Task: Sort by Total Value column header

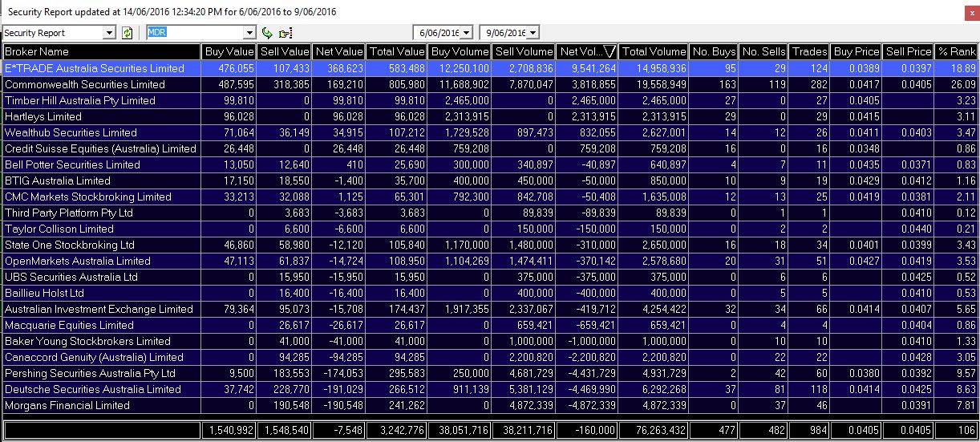Action: [x=396, y=51]
